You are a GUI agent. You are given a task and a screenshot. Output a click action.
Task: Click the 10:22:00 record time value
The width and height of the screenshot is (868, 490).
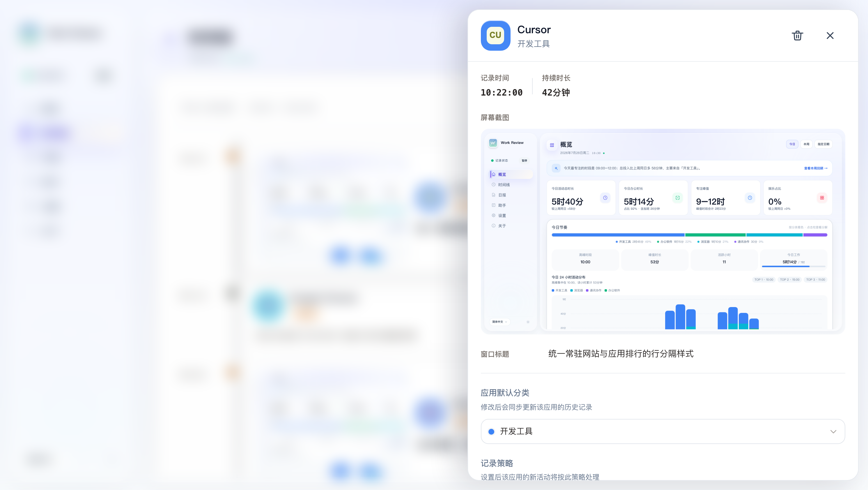coord(502,92)
